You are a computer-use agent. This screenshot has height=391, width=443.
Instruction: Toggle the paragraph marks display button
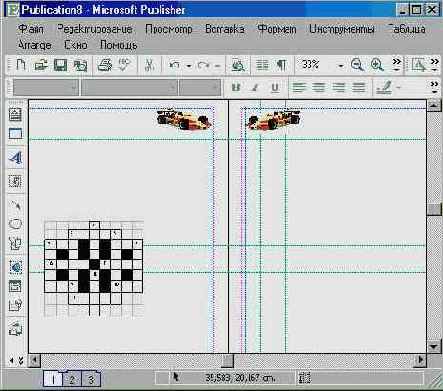pyautogui.click(x=282, y=65)
